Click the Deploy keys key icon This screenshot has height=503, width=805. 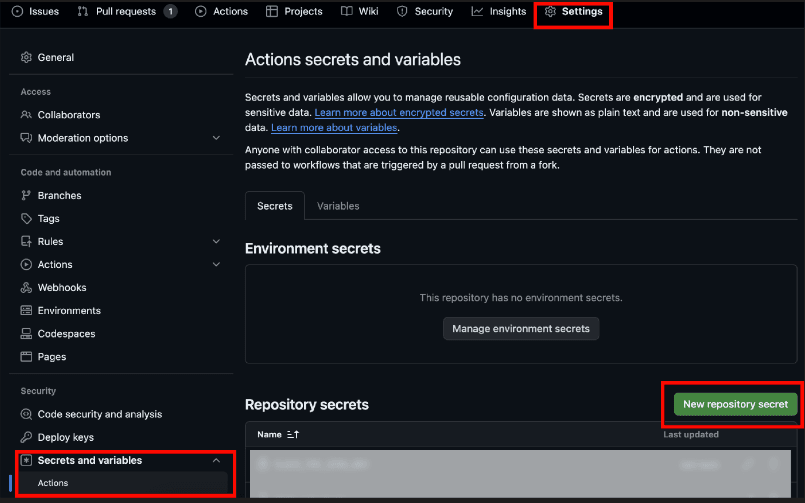26,437
